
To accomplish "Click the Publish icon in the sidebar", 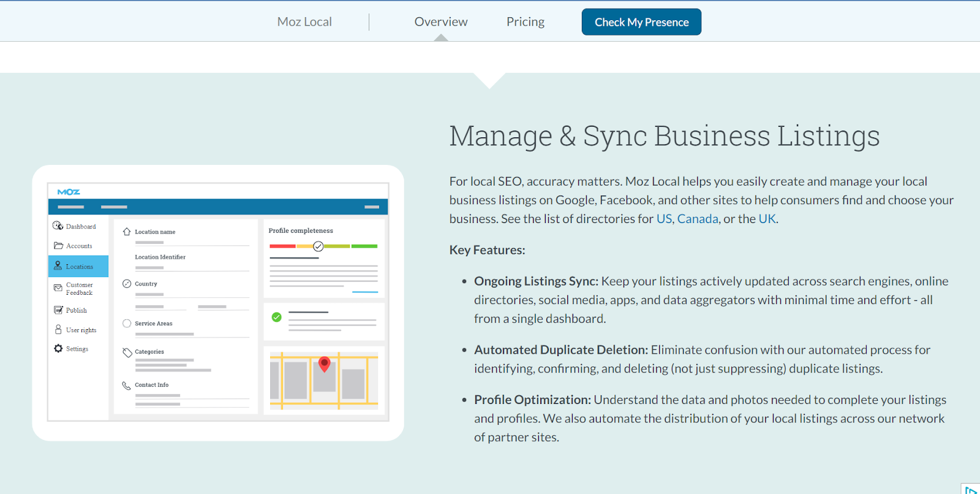I will [58, 310].
